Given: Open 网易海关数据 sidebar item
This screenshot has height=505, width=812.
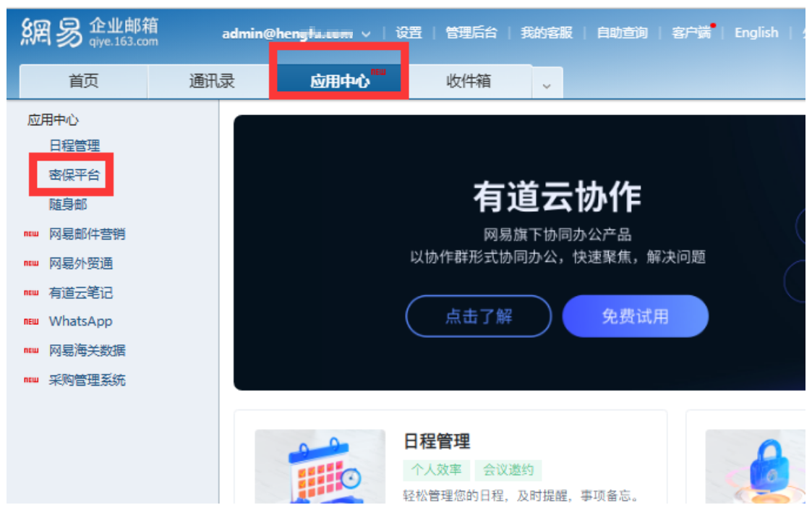Looking at the screenshot, I should point(87,351).
